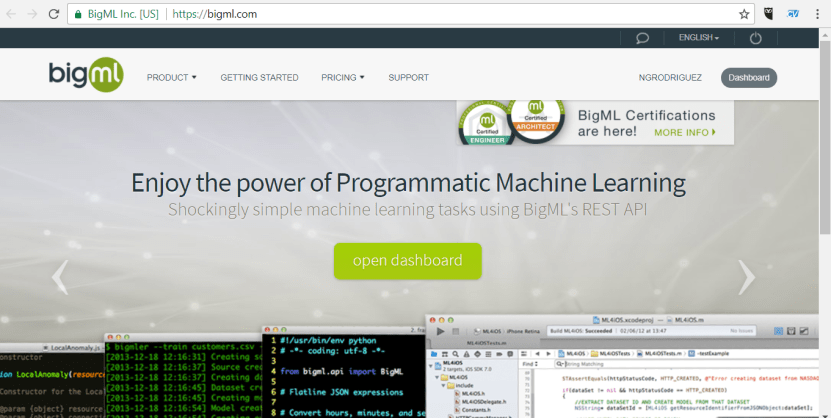Image resolution: width=831 pixels, height=418 pixels.
Task: Click the green padlock security icon
Action: pyautogui.click(x=78, y=14)
